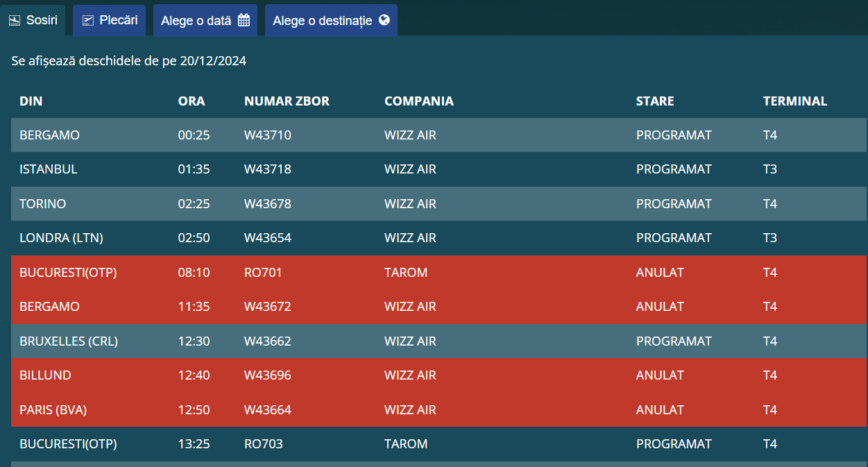Select flight number RO701
Image resolution: width=868 pixels, height=467 pixels.
pos(263,273)
